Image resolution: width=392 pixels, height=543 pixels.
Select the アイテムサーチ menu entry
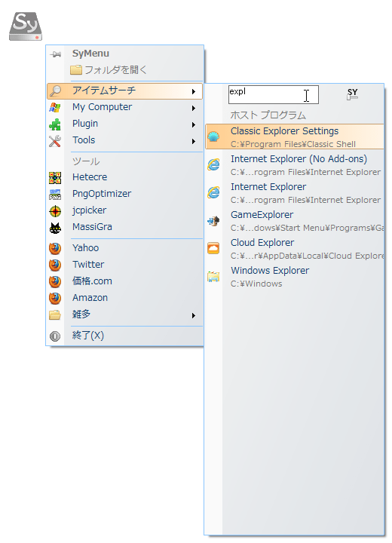[124, 91]
